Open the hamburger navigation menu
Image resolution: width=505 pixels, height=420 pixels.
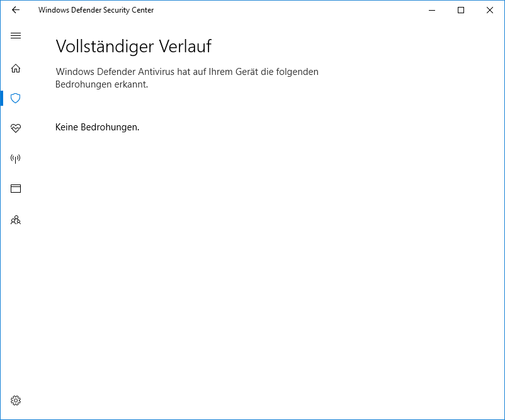(16, 35)
